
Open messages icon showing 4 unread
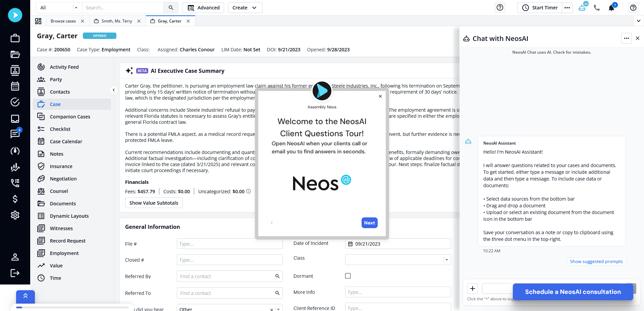(15, 135)
